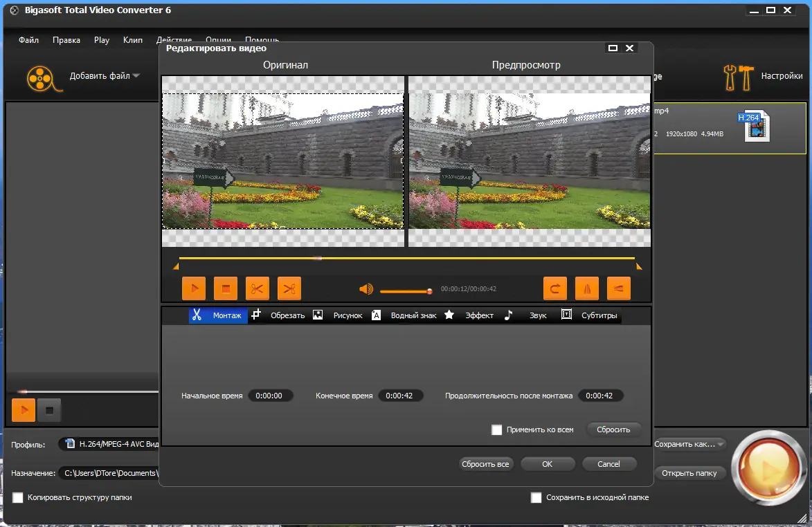The width and height of the screenshot is (812, 527).
Task: Play in the main window player
Action: (x=24, y=410)
